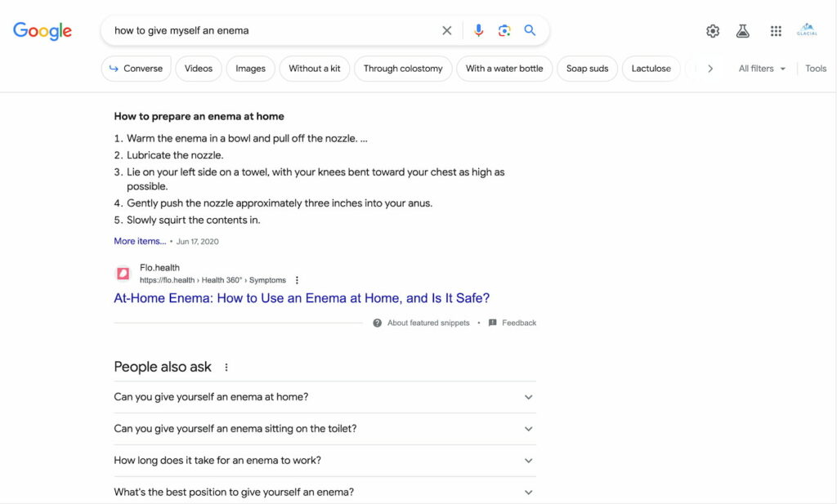Click the More items link
Screen dimensions: 837x504
point(140,241)
